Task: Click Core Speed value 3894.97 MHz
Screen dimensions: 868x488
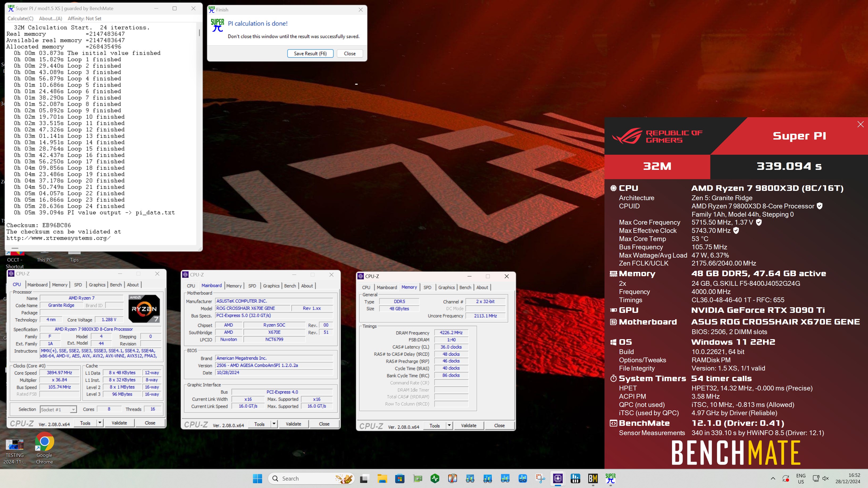Action: (x=59, y=373)
